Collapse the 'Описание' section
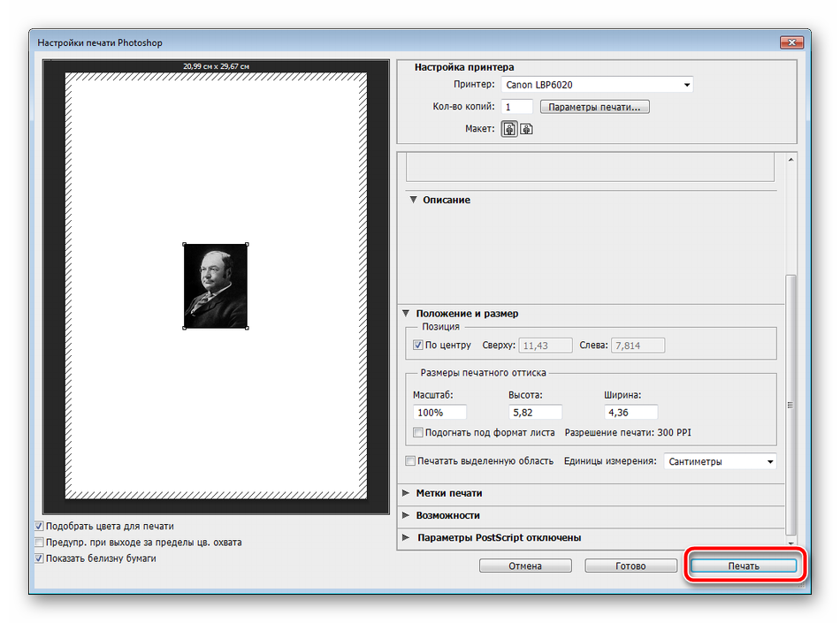The image size is (840, 623). [x=413, y=201]
